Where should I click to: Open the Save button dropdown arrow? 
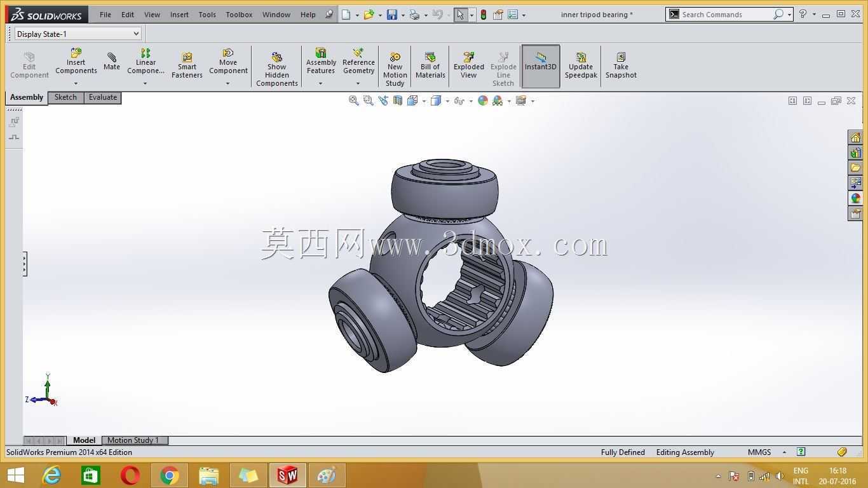pyautogui.click(x=403, y=15)
